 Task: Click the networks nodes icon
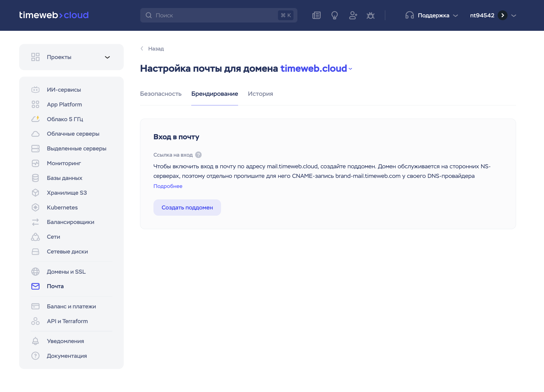point(35,237)
